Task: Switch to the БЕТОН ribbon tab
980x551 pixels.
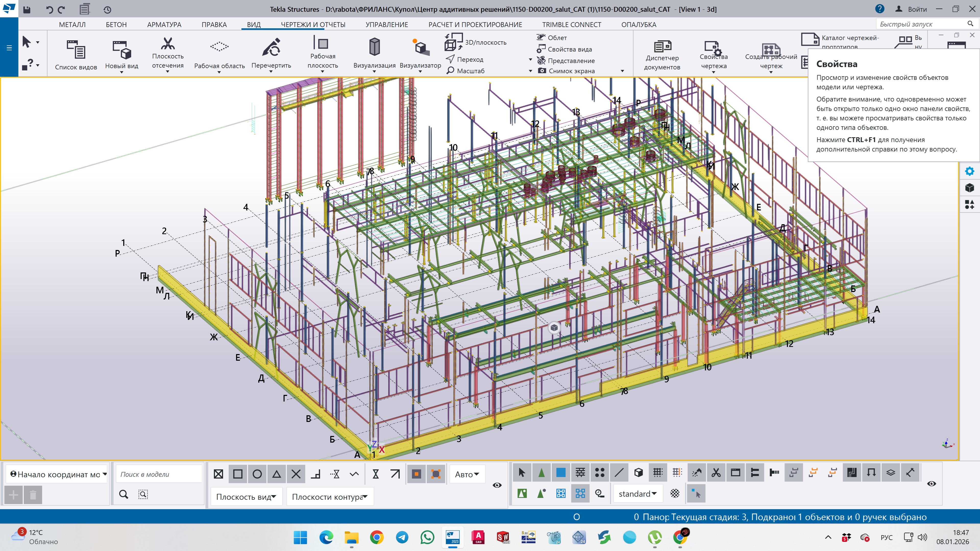Action: (x=116, y=25)
